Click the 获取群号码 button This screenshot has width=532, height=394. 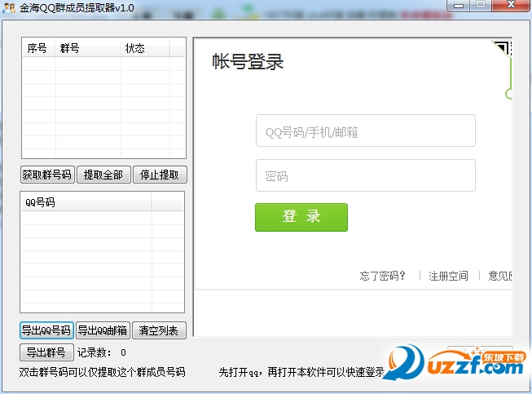click(47, 175)
